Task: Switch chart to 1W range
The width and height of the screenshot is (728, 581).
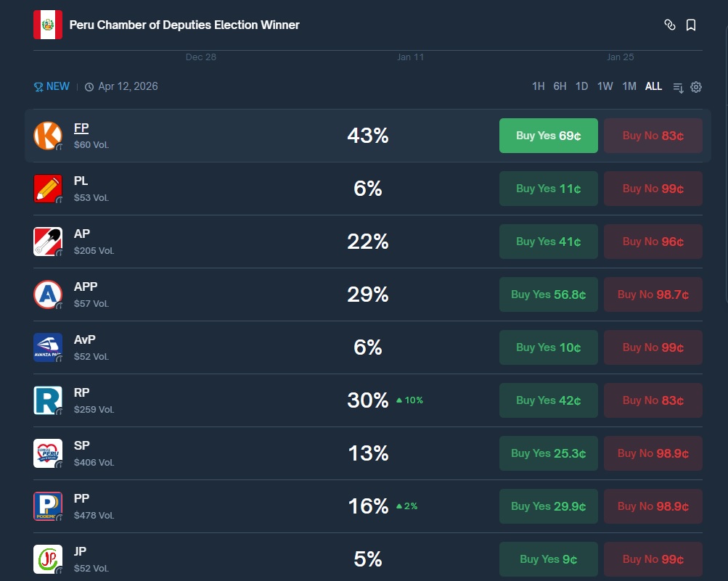Action: click(x=605, y=86)
